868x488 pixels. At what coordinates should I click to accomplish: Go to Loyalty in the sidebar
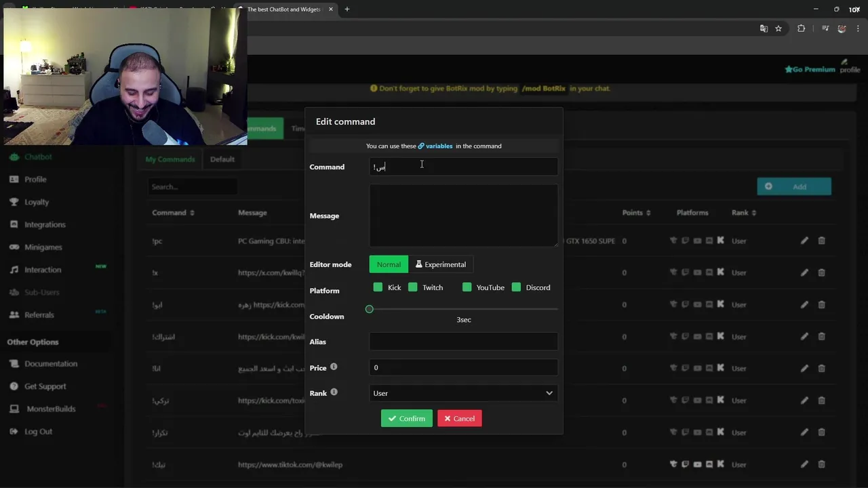point(29,202)
